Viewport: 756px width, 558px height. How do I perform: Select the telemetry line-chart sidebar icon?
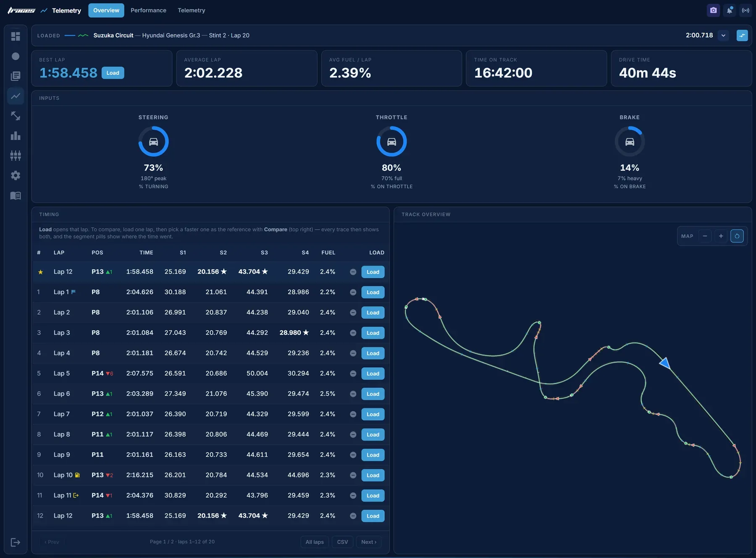pyautogui.click(x=16, y=96)
